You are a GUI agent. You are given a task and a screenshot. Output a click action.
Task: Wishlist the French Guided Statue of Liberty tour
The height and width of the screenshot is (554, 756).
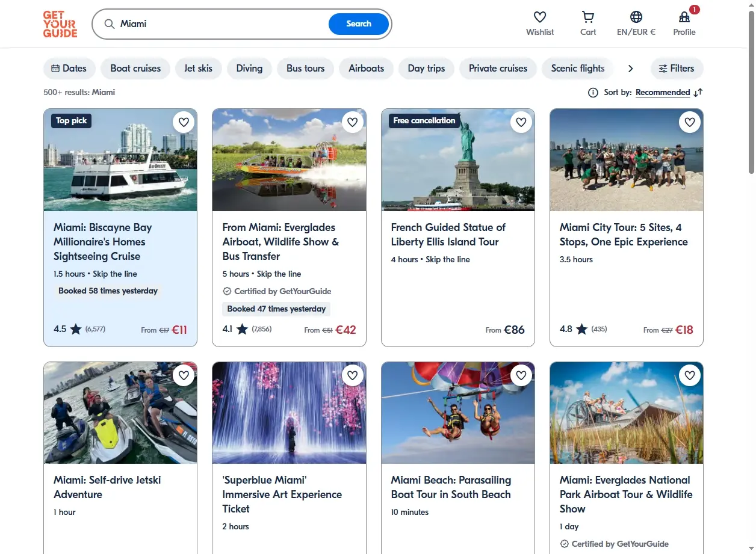[521, 122]
